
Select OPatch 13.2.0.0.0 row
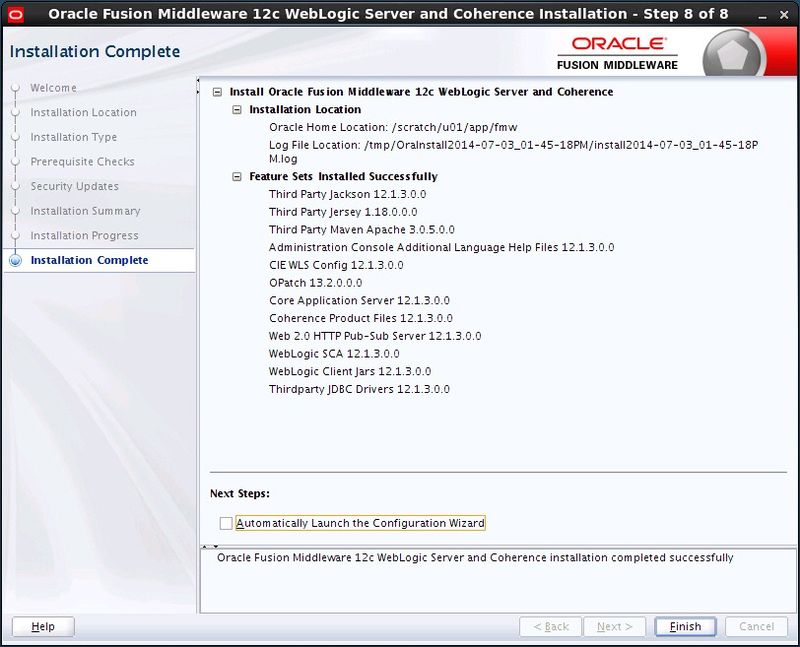tap(315, 283)
